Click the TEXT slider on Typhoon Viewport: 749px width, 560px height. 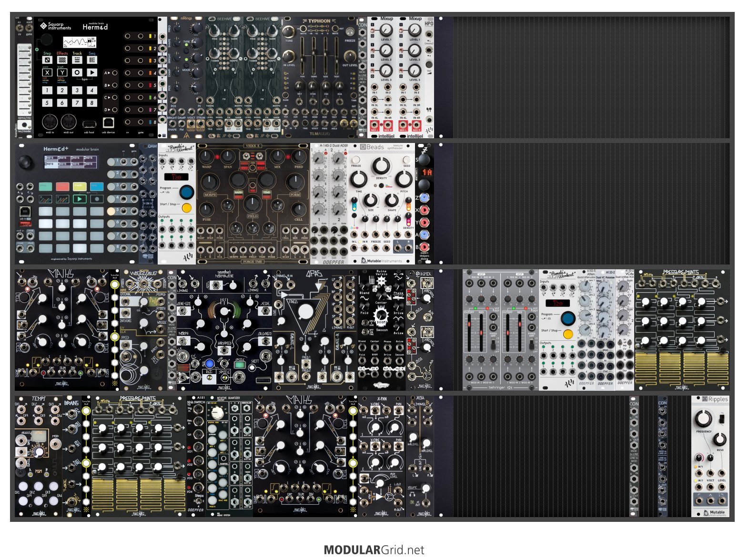(337, 56)
